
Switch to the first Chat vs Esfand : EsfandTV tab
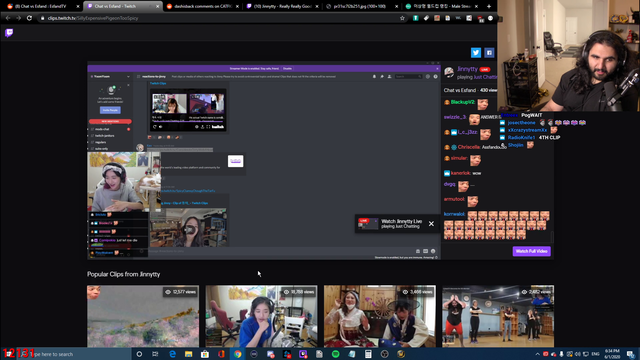pyautogui.click(x=40, y=6)
